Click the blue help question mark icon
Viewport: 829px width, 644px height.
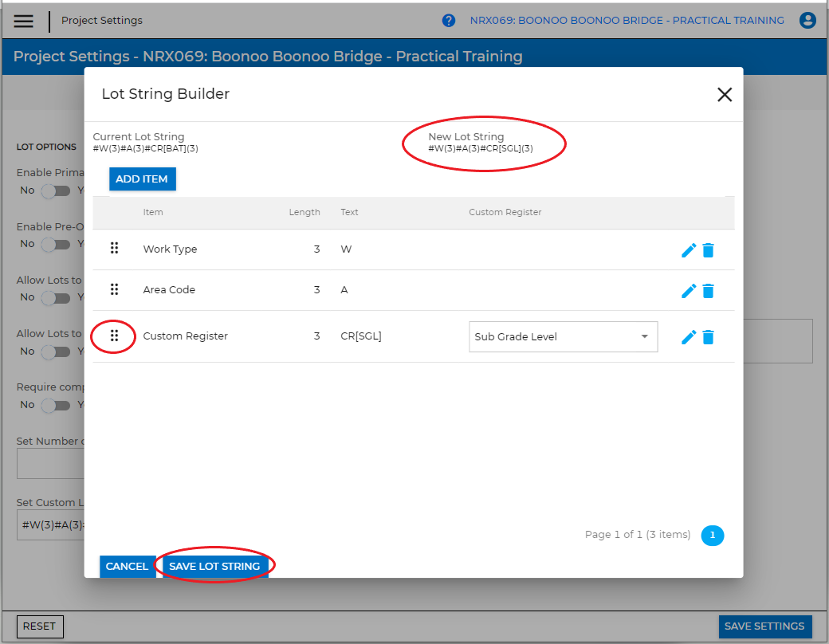[449, 21]
